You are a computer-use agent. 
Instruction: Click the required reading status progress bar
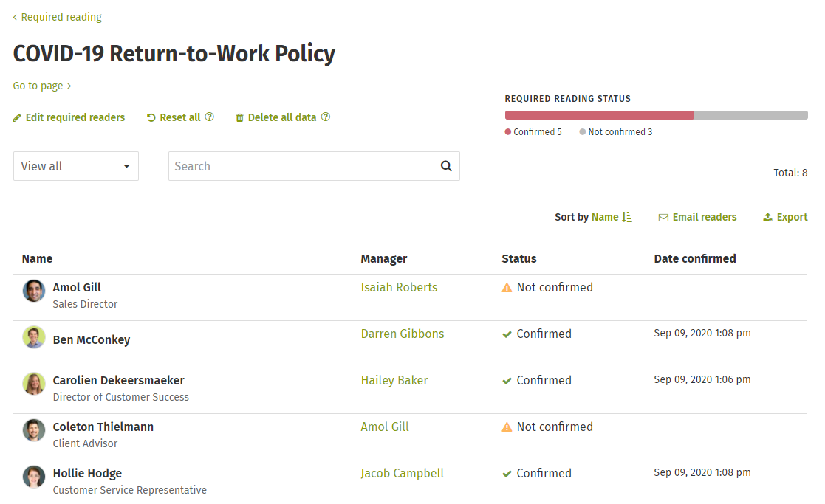656,115
